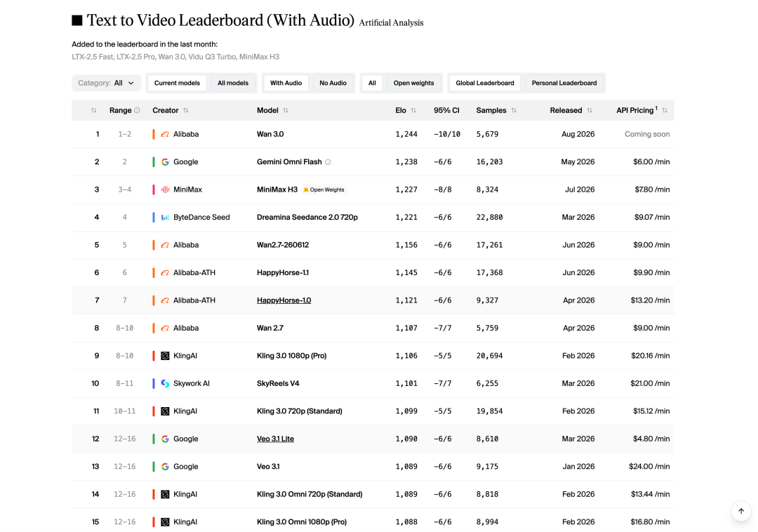Select the All weights filter
Image resolution: width=758 pixels, height=532 pixels.
coord(372,83)
